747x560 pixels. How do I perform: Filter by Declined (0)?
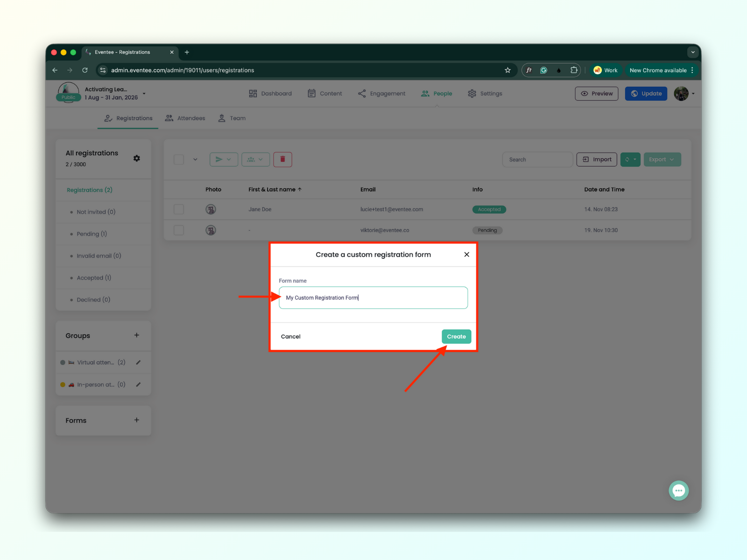click(93, 300)
